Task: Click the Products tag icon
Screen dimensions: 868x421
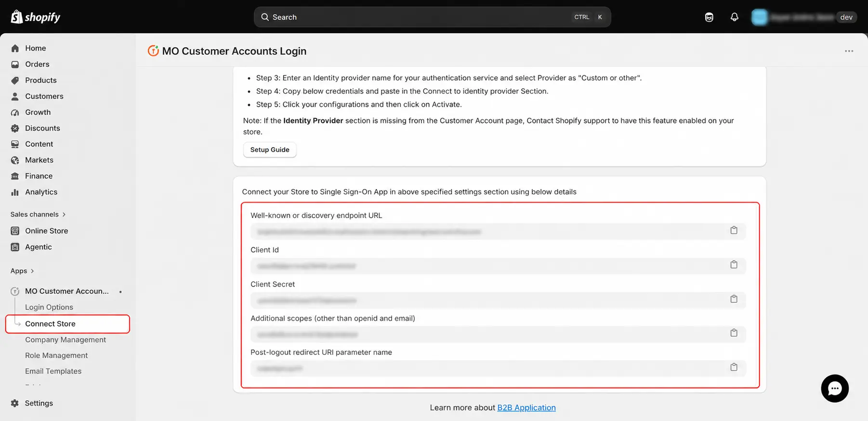Action: (x=15, y=80)
